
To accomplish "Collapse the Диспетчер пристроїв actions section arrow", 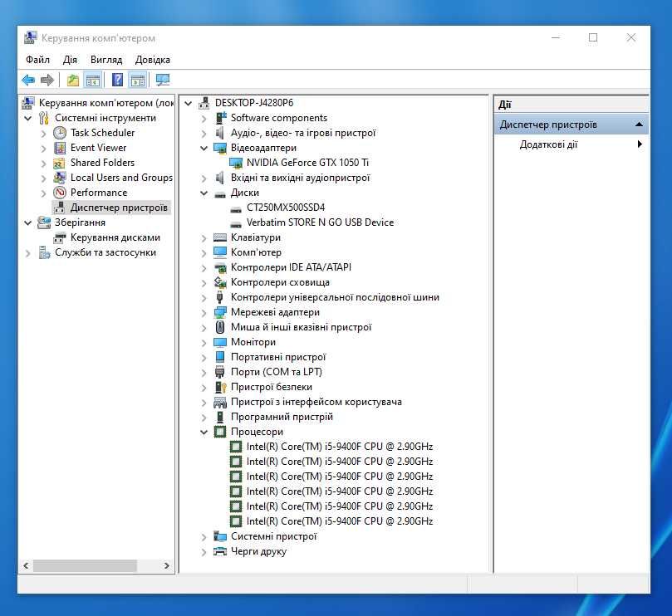I will [639, 125].
